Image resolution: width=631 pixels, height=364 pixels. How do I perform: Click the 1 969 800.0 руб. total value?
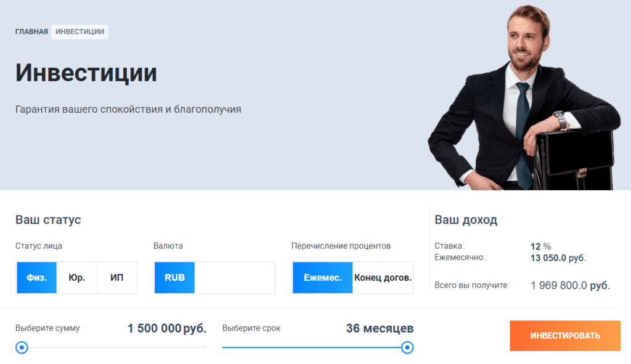point(570,286)
